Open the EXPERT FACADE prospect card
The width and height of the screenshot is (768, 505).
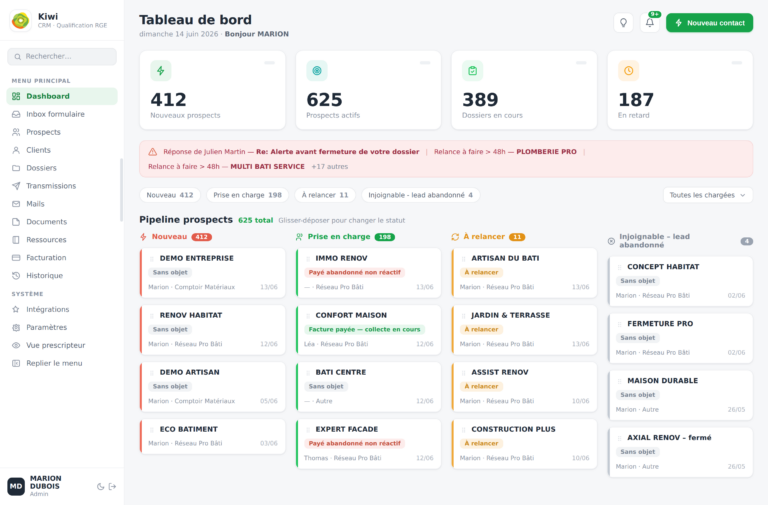point(368,444)
